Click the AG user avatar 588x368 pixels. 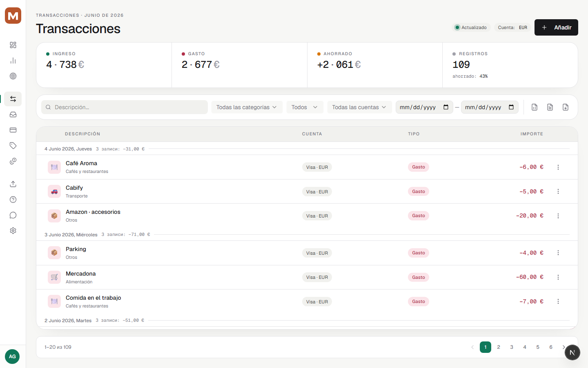point(12,357)
